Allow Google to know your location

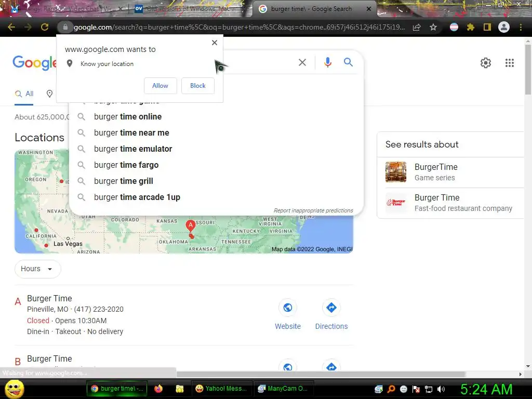pyautogui.click(x=160, y=86)
